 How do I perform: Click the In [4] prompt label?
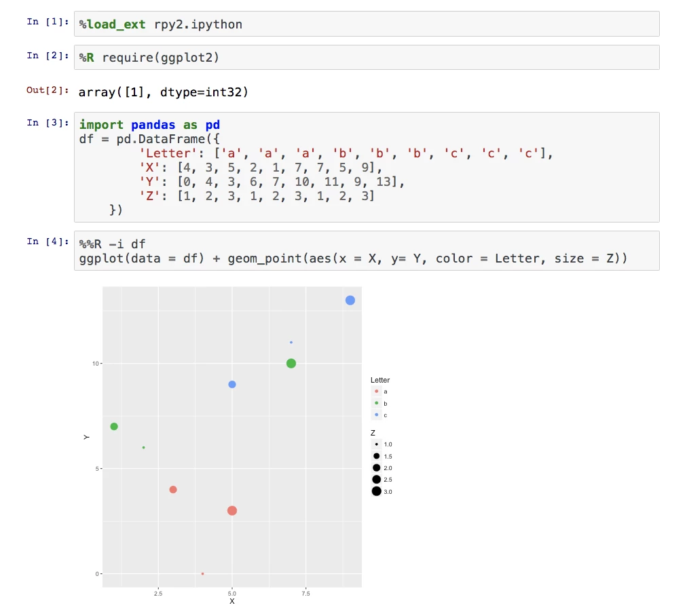[48, 242]
